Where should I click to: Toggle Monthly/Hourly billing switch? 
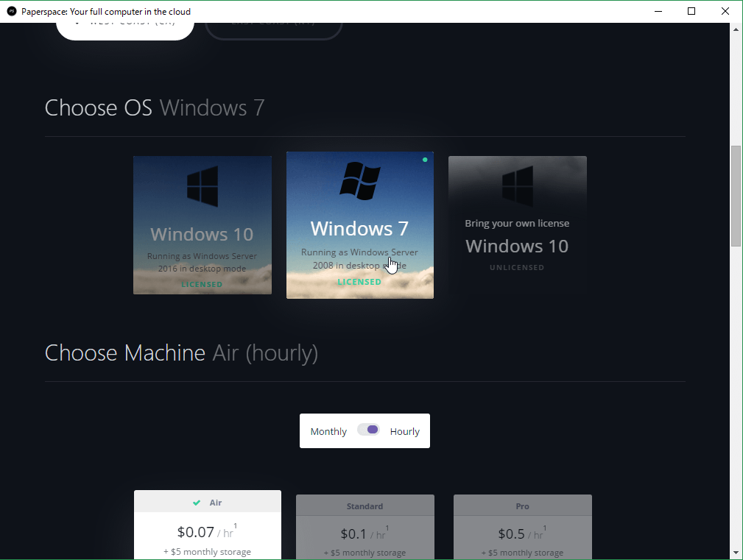click(x=369, y=430)
